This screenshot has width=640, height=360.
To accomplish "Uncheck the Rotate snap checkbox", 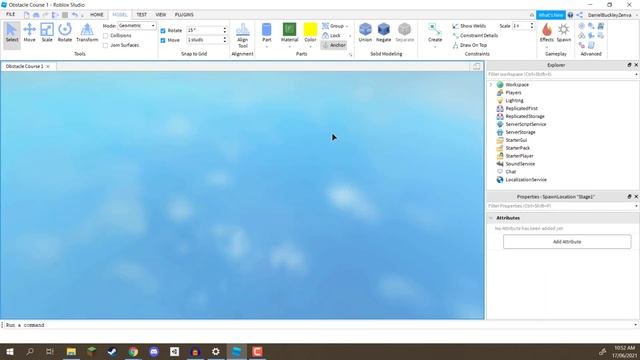I will click(163, 31).
